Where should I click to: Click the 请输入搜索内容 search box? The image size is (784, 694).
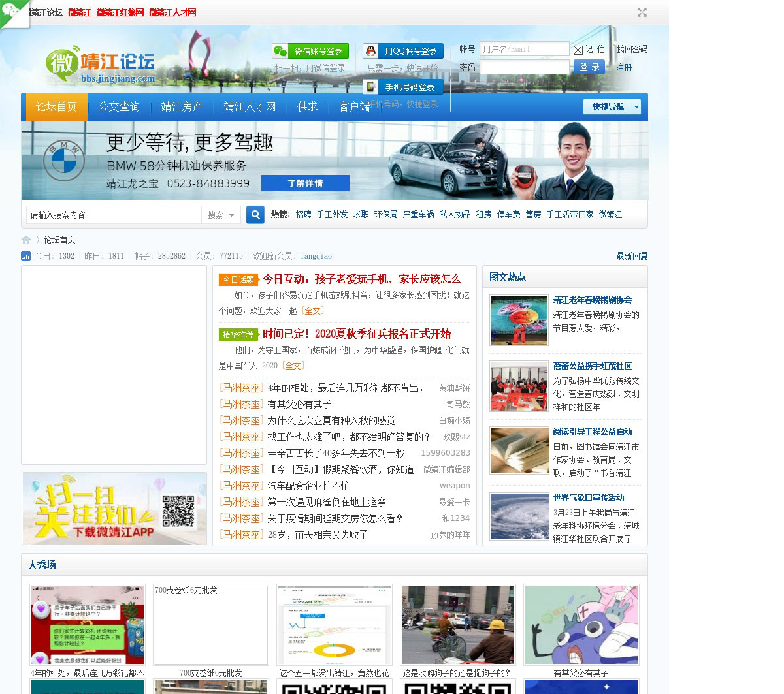click(x=114, y=215)
